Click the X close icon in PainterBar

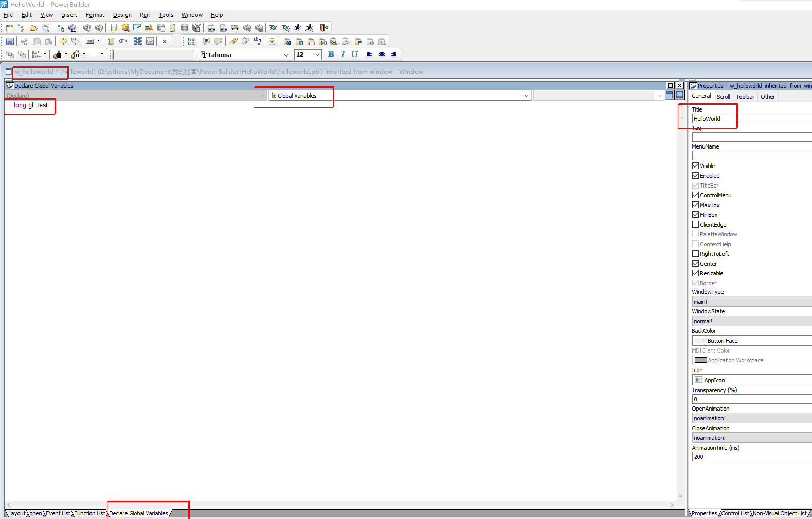click(165, 41)
